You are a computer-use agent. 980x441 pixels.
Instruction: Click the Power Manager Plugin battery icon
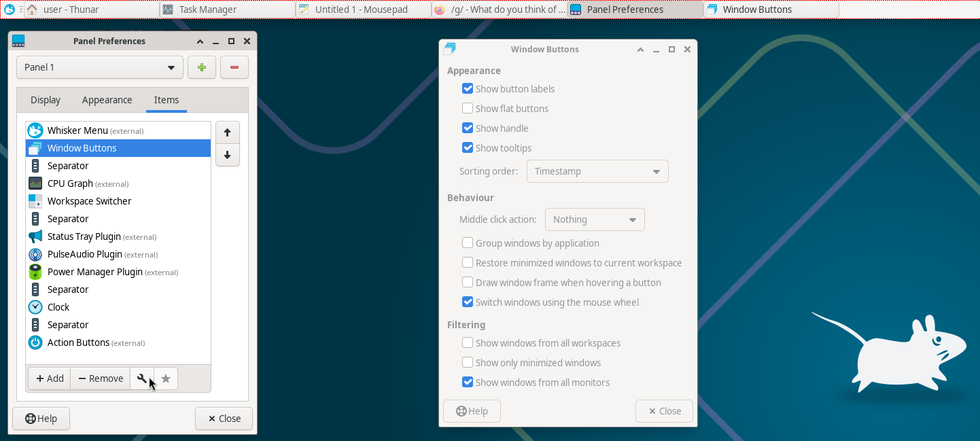35,272
